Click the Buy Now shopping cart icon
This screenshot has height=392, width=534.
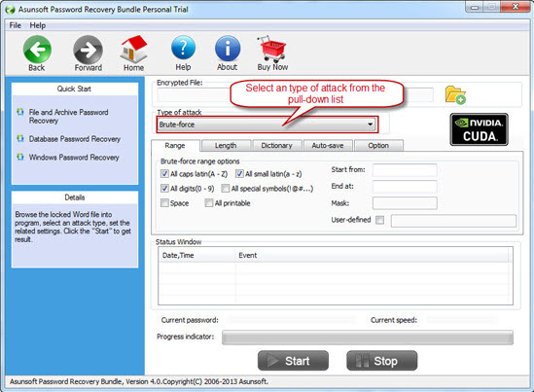pos(272,49)
